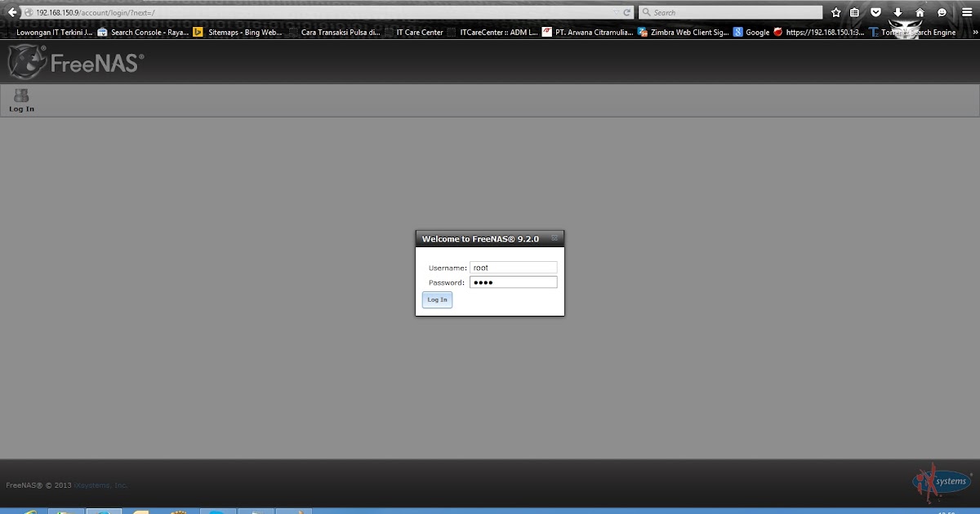Reload the page with the refresh icon

(627, 12)
